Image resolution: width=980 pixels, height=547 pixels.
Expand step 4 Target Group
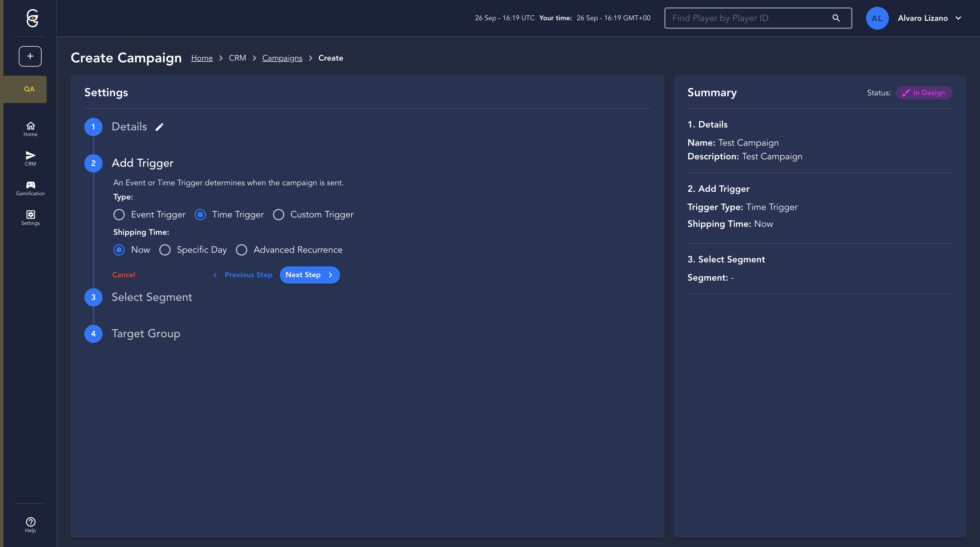pos(146,334)
